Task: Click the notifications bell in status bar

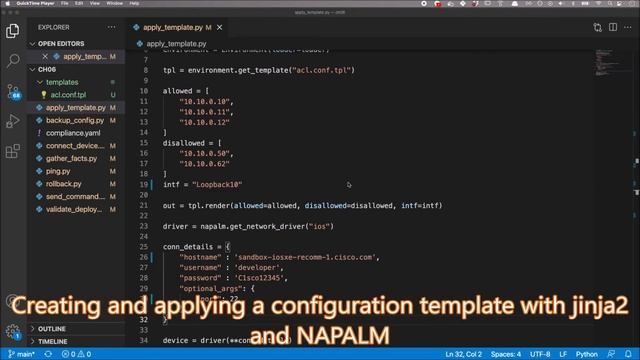Action: 628,354
